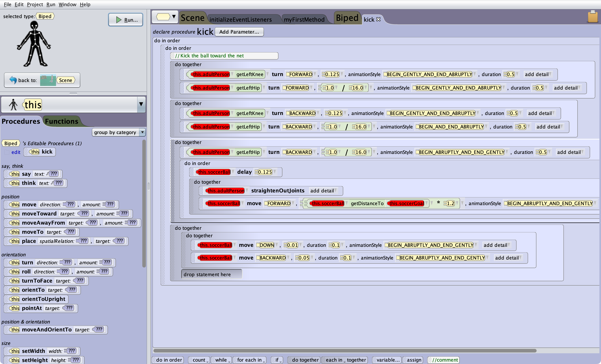Screen dimensions: 601x364
Task: Switch to the myFirstMethod tab
Action: (x=304, y=19)
